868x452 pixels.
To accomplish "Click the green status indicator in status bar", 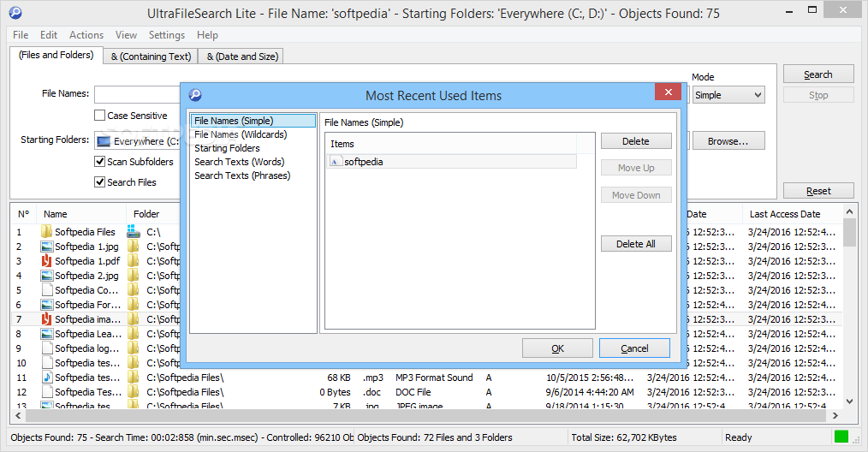I will (841, 437).
